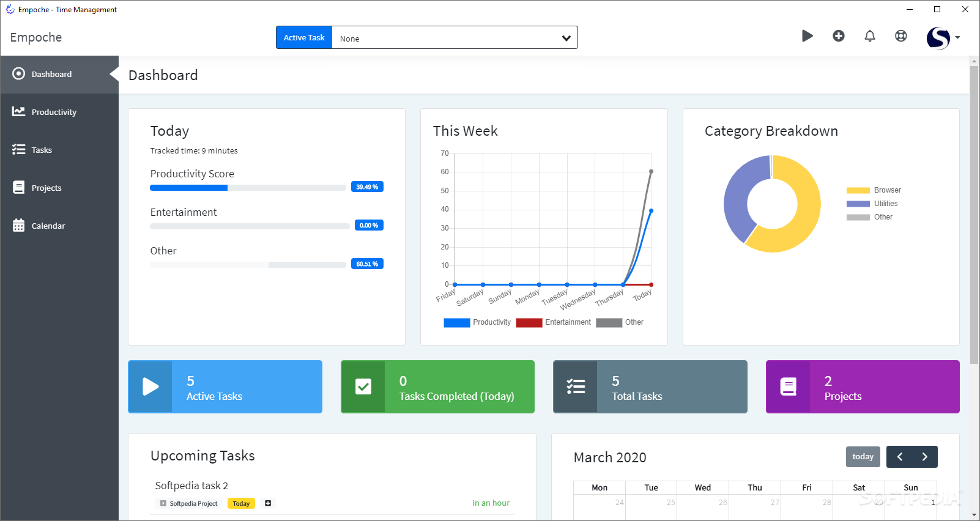
Task: Click the March 2020 calendar title
Action: click(x=610, y=457)
